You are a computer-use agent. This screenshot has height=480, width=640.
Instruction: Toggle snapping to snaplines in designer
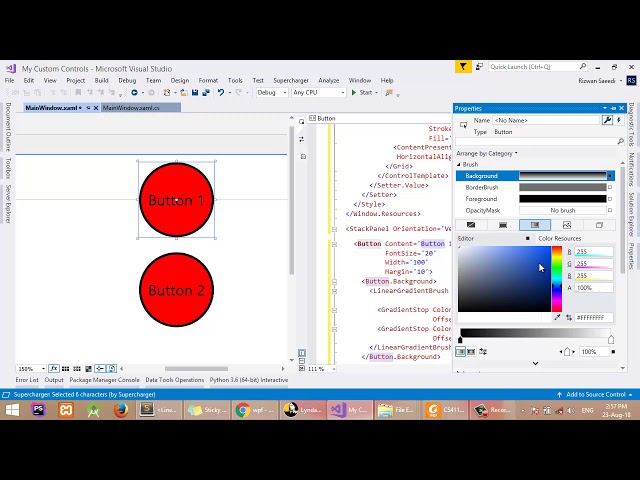100,369
